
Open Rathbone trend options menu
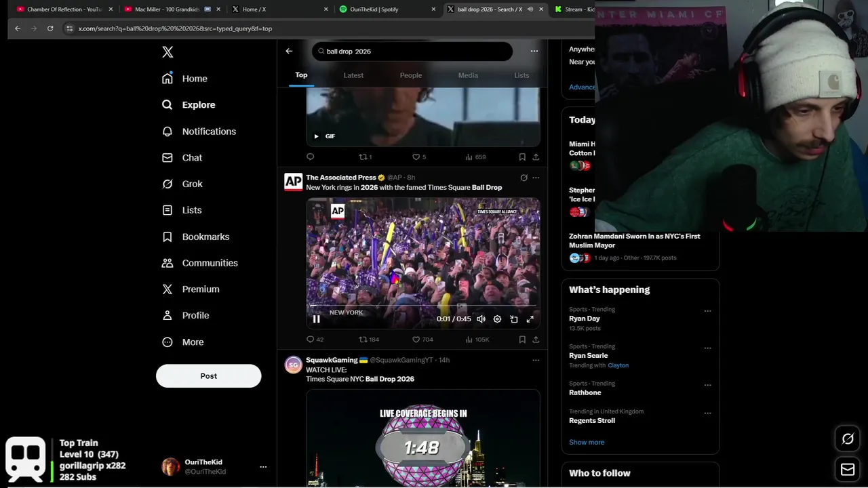tap(707, 385)
